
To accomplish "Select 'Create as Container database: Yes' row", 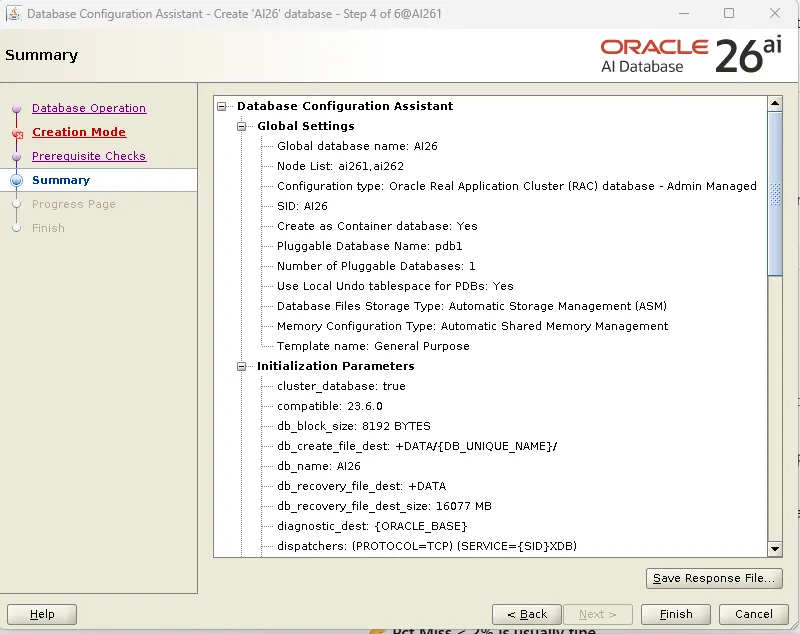I will [377, 226].
